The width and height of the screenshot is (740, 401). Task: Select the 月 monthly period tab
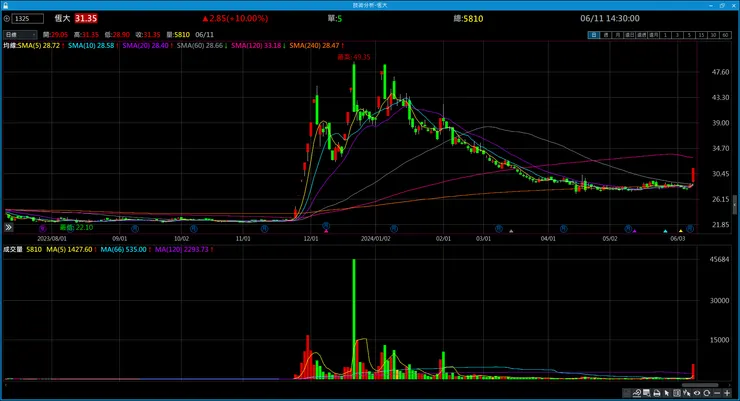618,35
